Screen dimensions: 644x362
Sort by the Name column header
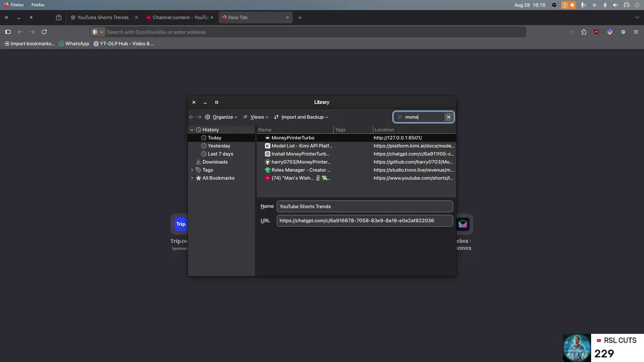pos(295,130)
